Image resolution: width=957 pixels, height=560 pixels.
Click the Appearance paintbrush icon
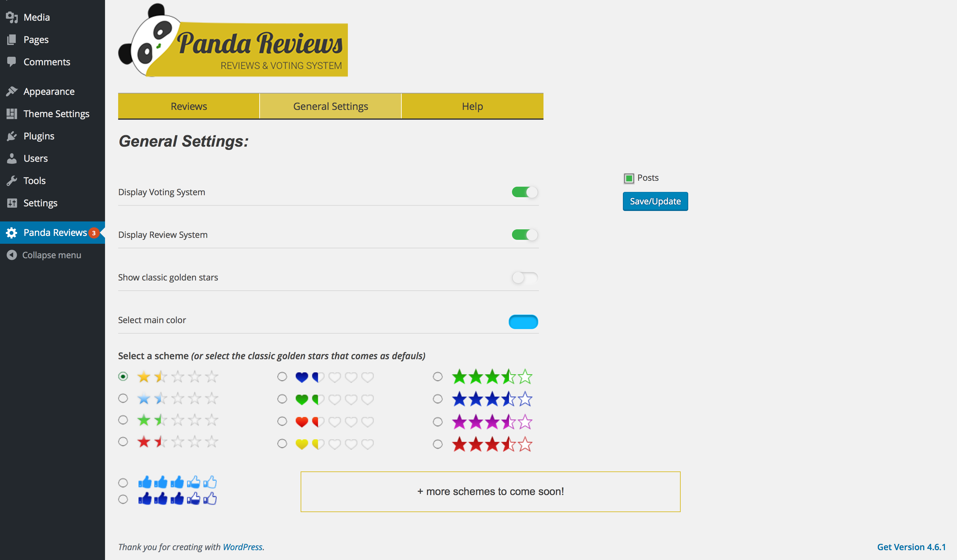tap(12, 91)
